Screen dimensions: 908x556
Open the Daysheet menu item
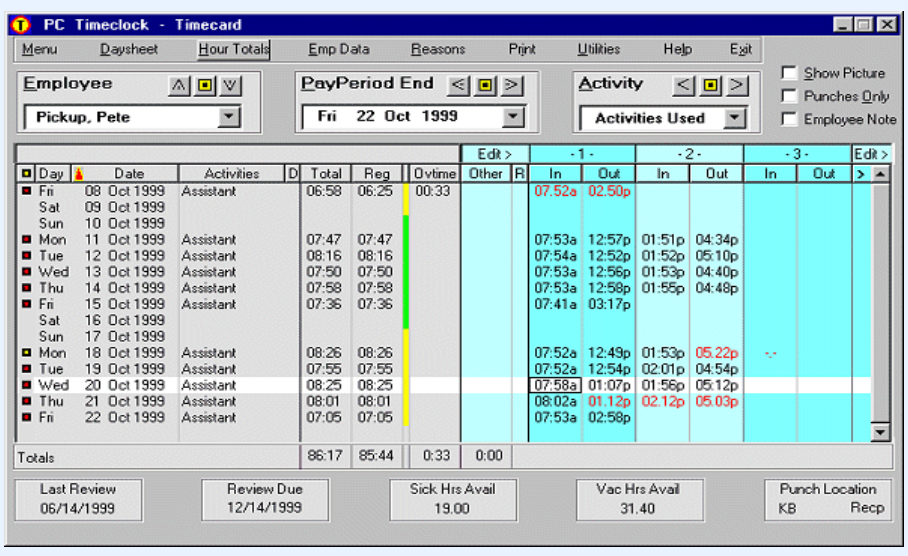coord(129,49)
